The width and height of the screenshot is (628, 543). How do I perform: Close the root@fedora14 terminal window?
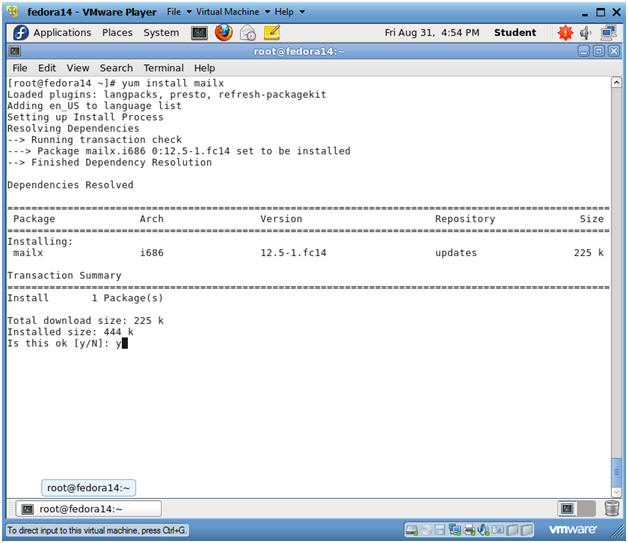(x=613, y=51)
